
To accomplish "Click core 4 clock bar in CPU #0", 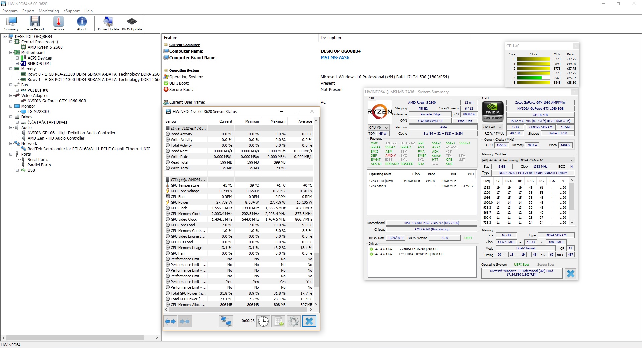I will point(534,78).
